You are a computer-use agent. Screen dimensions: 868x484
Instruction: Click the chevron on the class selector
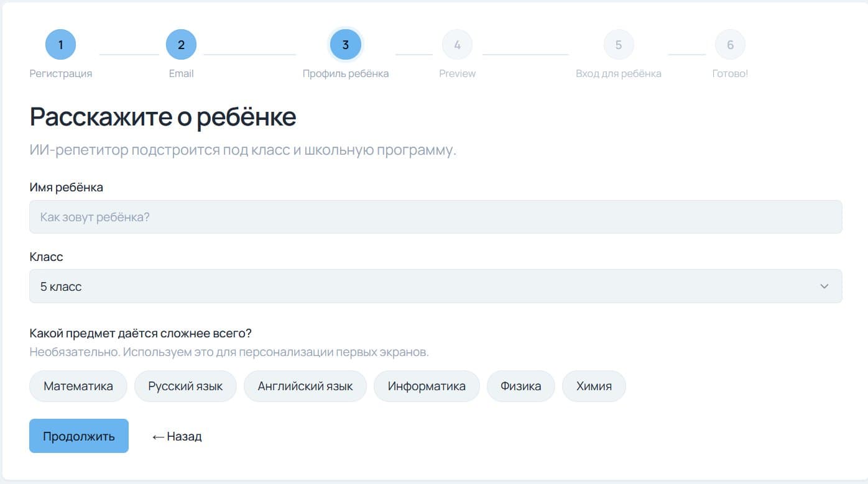point(824,286)
